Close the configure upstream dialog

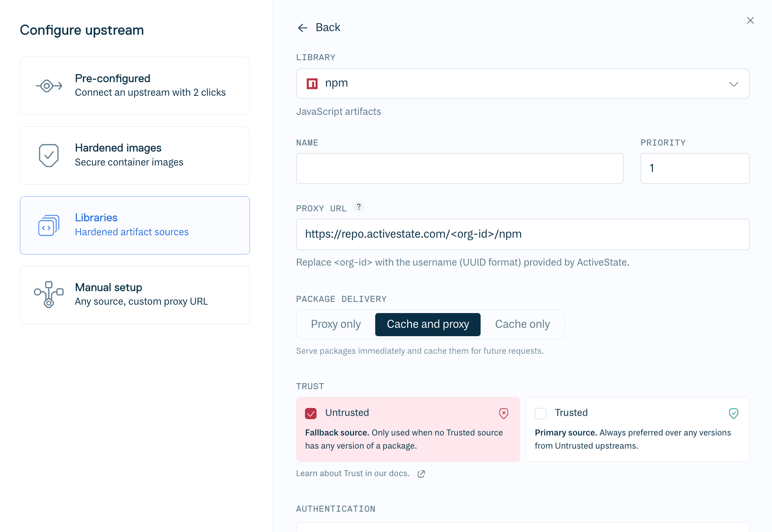pos(750,20)
